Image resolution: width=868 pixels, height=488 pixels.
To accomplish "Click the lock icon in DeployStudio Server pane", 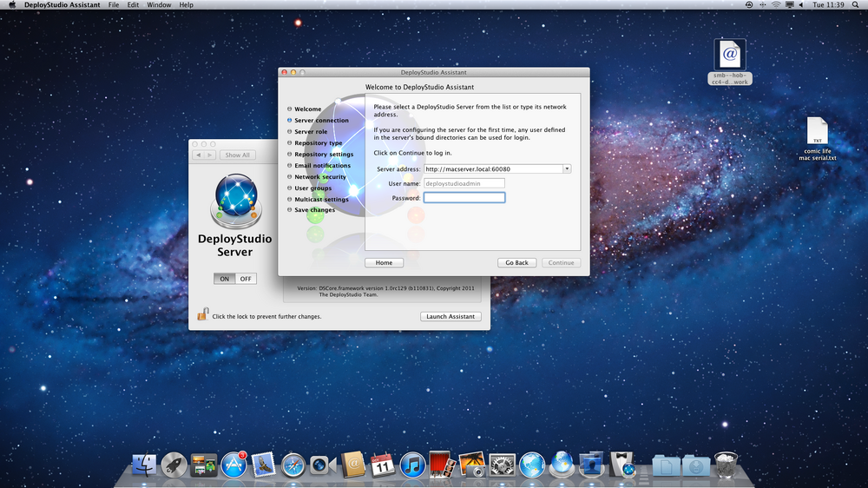I will [202, 314].
